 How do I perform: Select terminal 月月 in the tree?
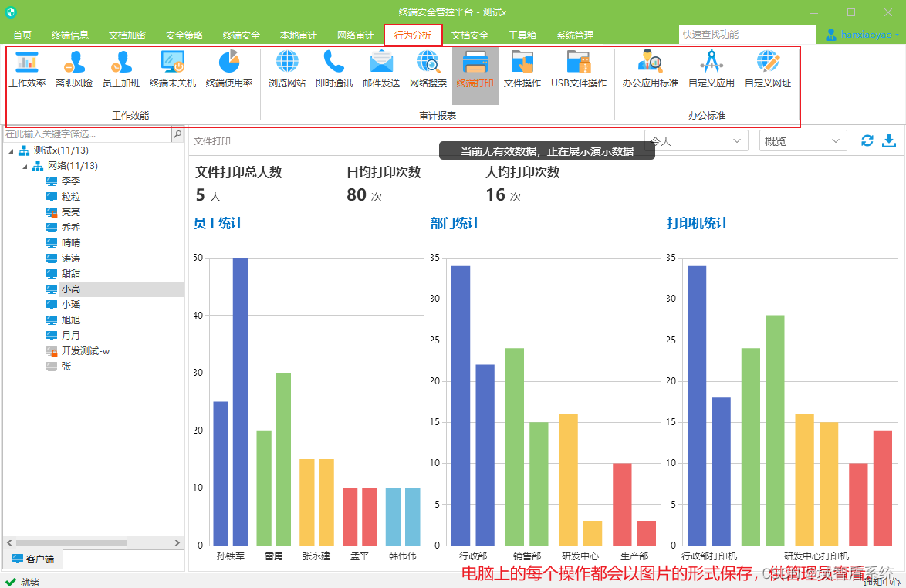(71, 336)
